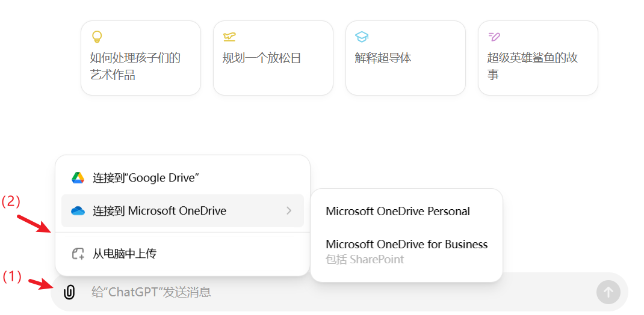
Task: Click the paperclip attach file icon
Action: pos(70,293)
